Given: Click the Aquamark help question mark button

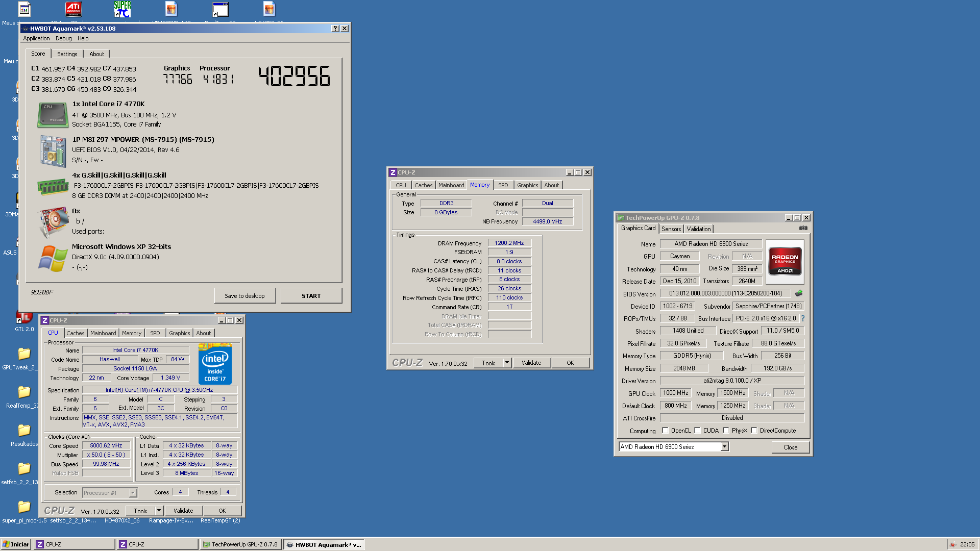Looking at the screenshot, I should (x=335, y=29).
